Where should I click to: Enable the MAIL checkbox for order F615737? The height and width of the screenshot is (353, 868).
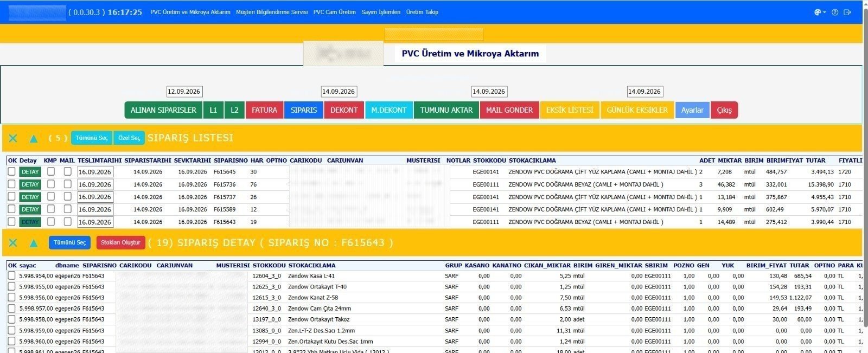pos(67,196)
